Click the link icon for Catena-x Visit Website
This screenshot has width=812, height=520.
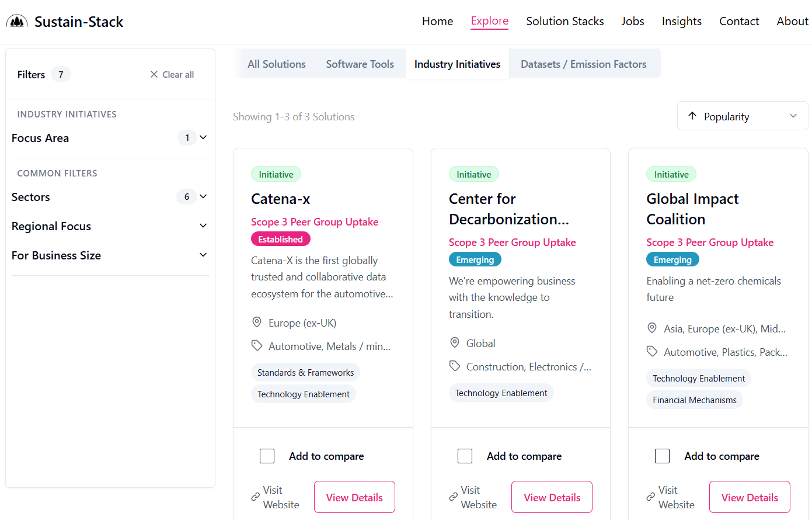point(256,497)
